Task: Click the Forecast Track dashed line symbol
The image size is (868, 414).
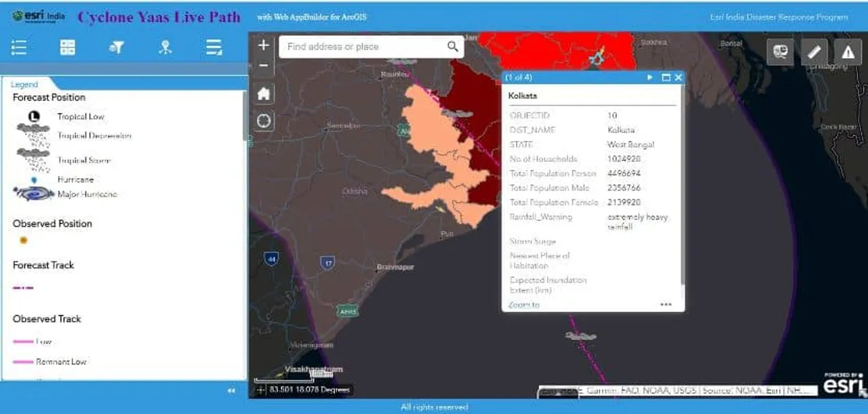Action: tap(23, 288)
